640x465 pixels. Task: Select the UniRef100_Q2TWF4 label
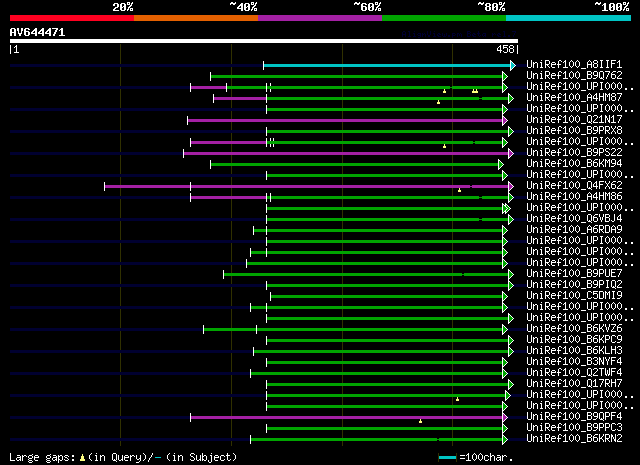(x=574, y=372)
